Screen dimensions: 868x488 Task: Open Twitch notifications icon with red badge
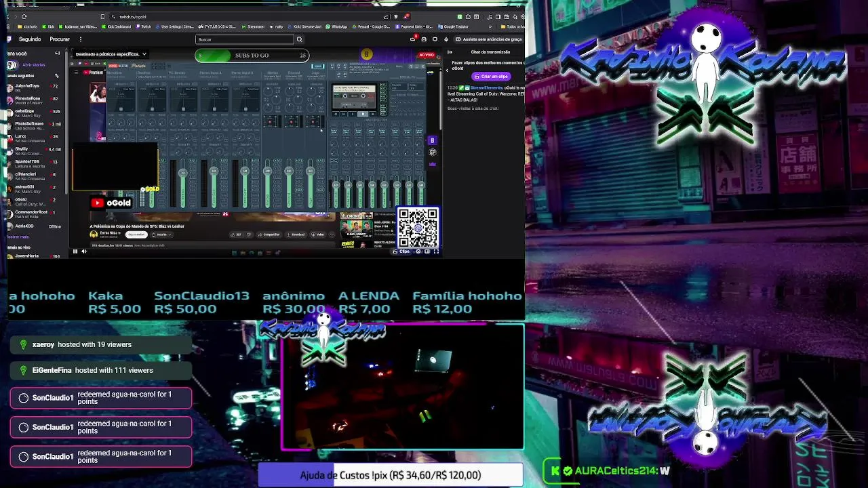(x=413, y=39)
